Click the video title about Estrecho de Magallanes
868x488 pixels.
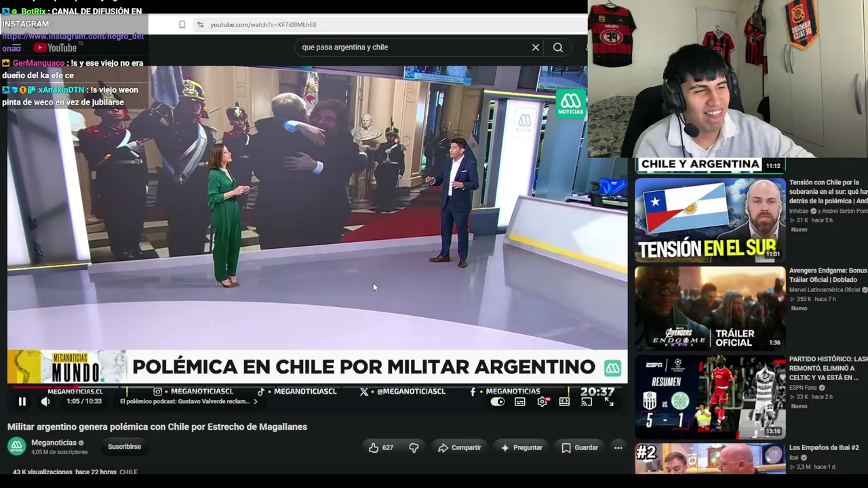157,427
